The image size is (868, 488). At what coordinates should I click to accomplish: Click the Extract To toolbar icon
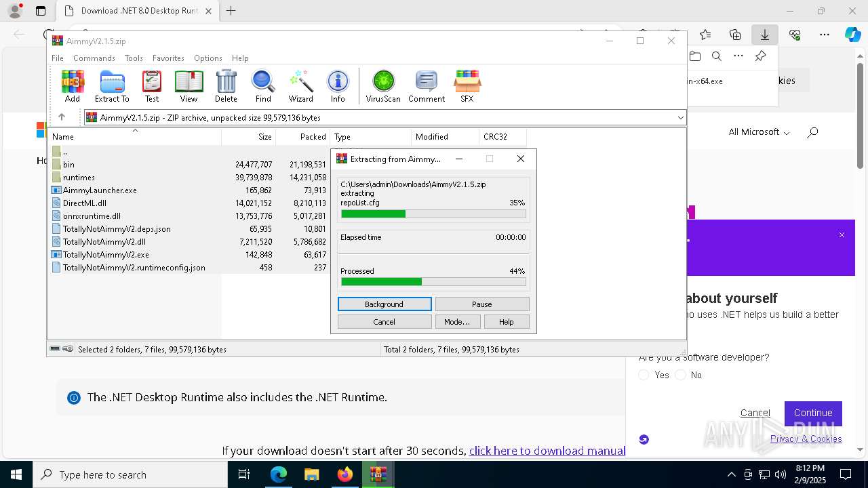tap(112, 86)
